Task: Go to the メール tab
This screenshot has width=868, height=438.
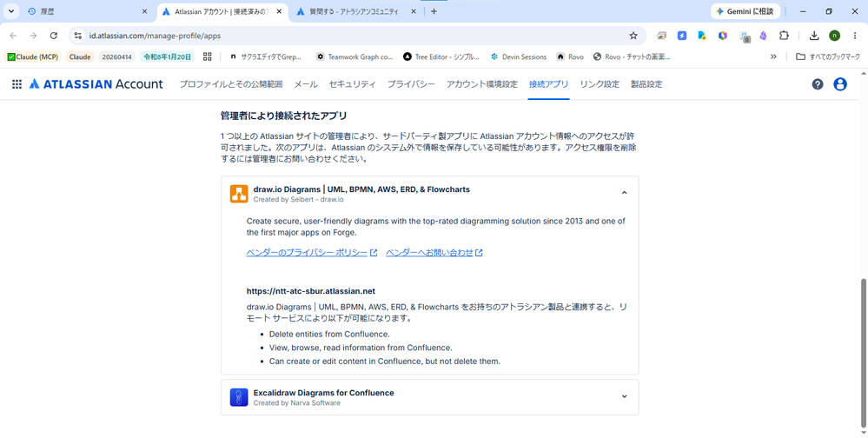Action: (306, 84)
